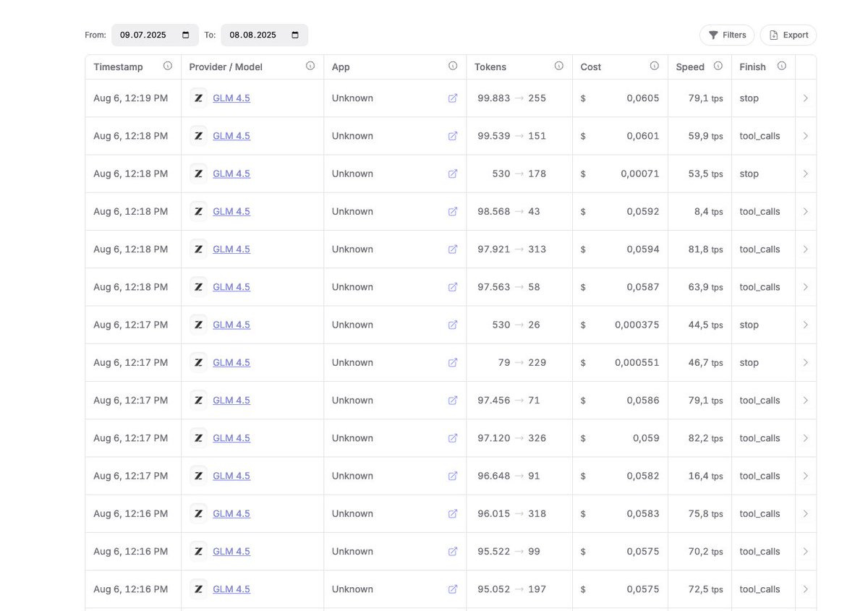Screen dimensions: 868x611
Task: Open external link icon for the 97.921 tokens row
Action: coord(453,249)
